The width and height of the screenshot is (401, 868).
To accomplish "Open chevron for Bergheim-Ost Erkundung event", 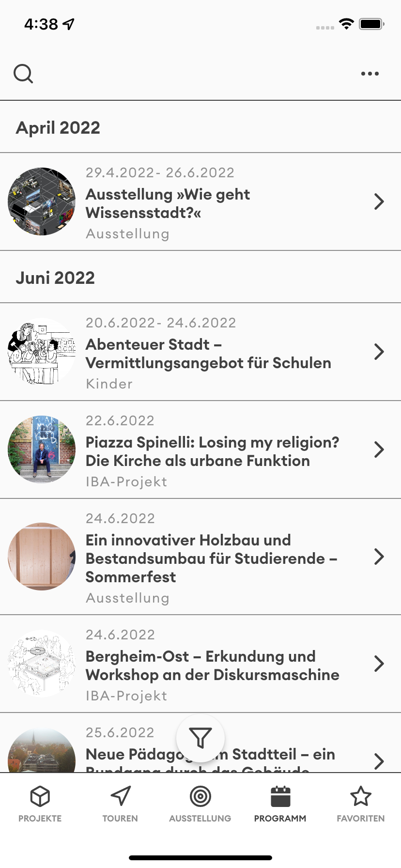I will [x=379, y=664].
